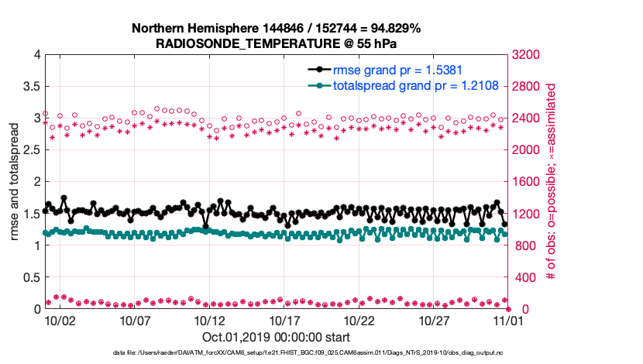Click the 10/17 date tick label
643x364 pixels.
(x=284, y=320)
